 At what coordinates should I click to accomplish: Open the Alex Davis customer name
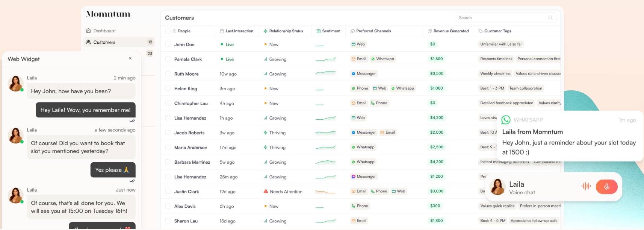tap(185, 206)
